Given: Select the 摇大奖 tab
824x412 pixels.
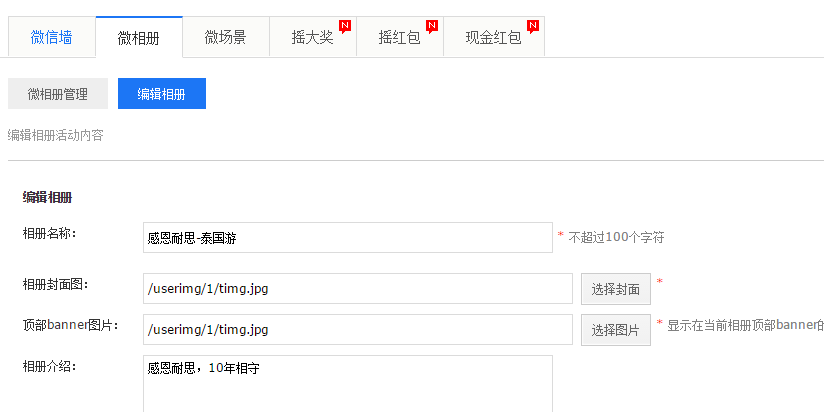Looking at the screenshot, I should point(311,38).
